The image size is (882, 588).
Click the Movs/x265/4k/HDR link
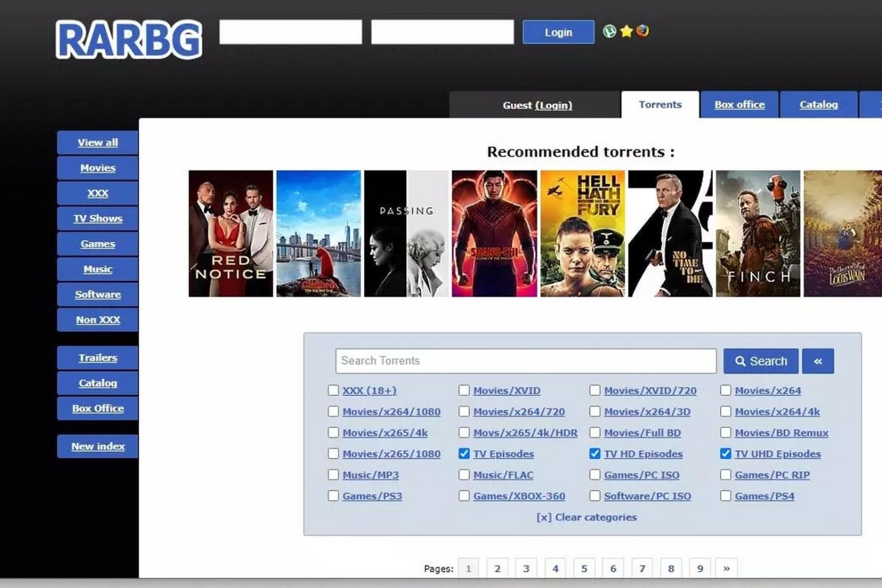[525, 433]
